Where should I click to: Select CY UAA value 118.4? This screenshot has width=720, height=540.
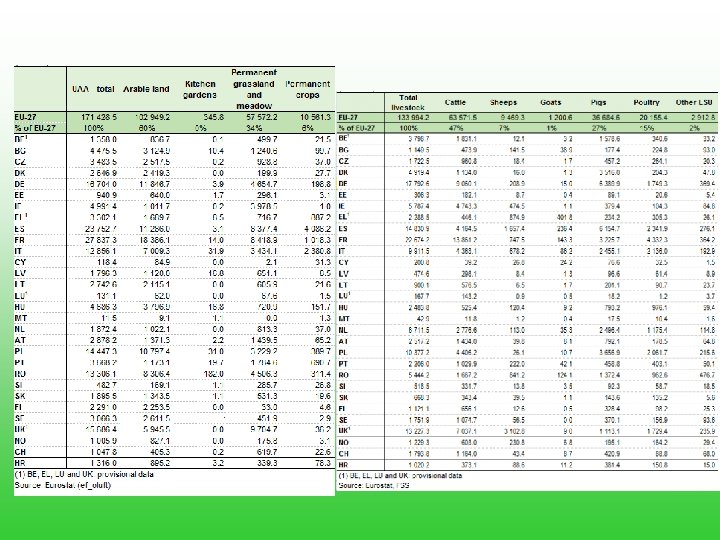point(107,262)
